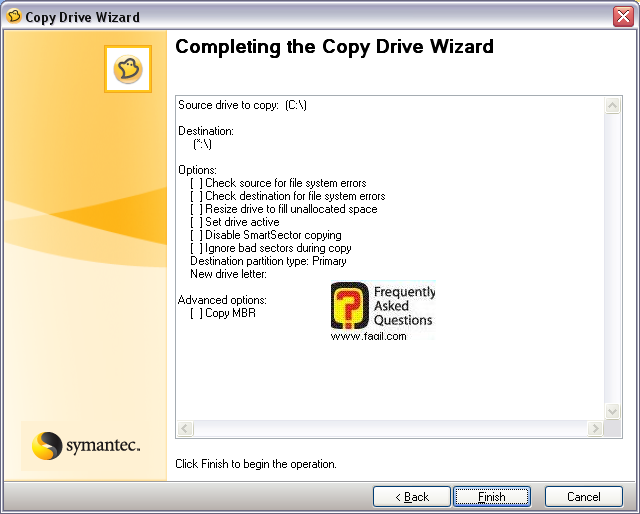Go back with the Back button
Screen dimensions: 640x514
pyautogui.click(x=410, y=497)
